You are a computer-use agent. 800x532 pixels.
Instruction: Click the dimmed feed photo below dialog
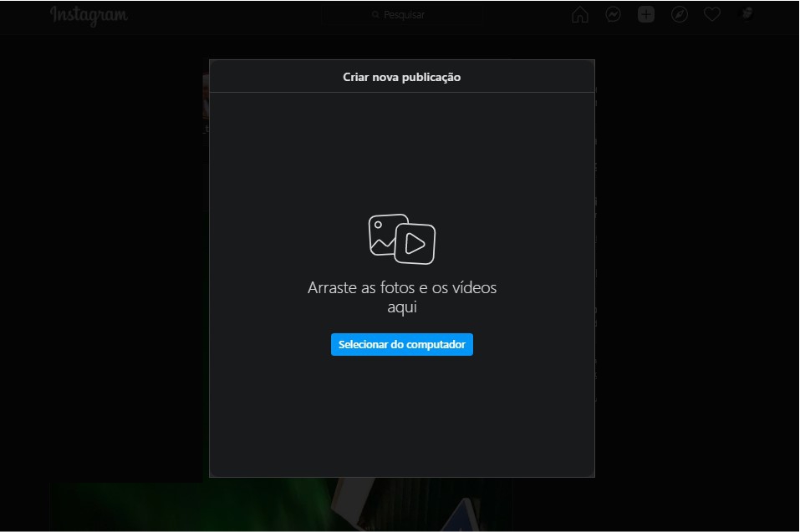pos(281,505)
